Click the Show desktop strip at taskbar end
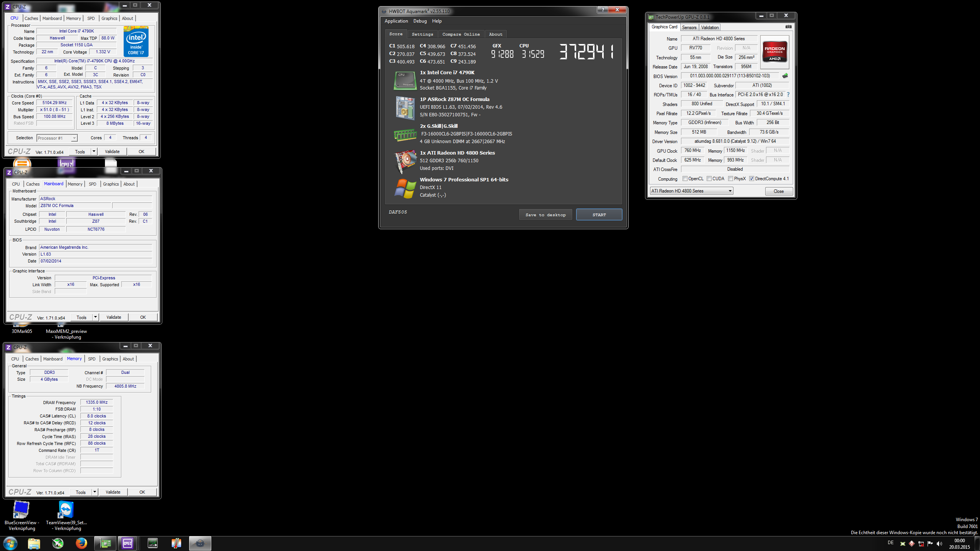980x551 pixels. pyautogui.click(x=977, y=543)
